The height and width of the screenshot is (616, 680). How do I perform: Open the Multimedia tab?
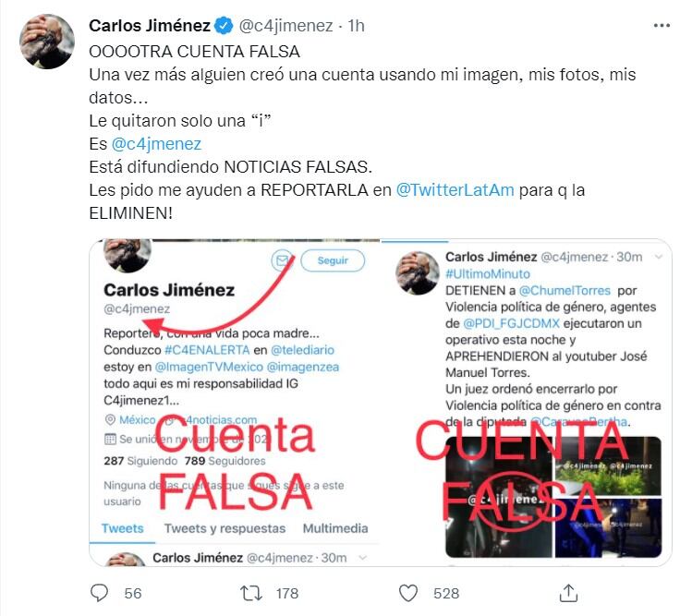[335, 528]
